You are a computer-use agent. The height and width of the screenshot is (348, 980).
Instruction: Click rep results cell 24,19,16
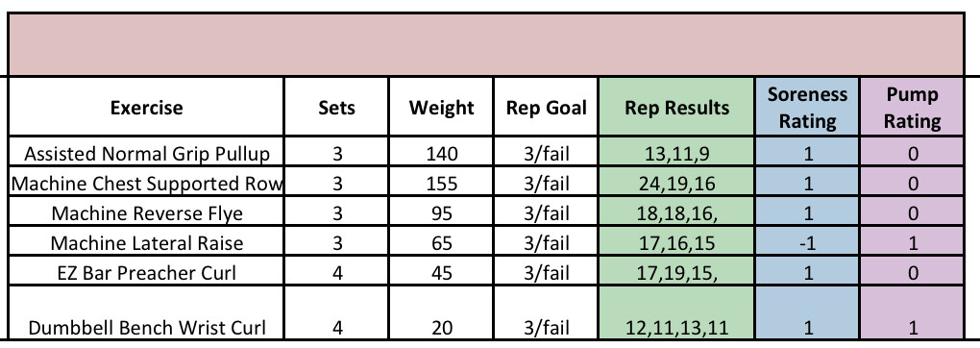(677, 182)
